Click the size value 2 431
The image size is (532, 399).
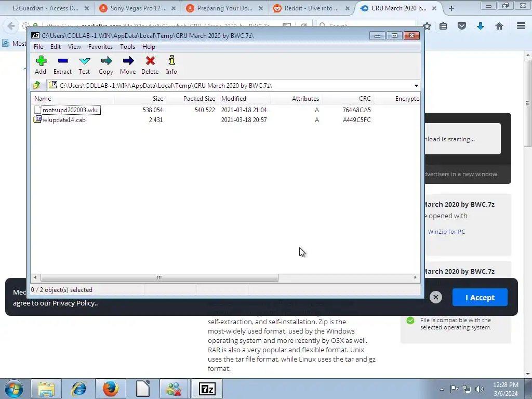[x=156, y=120]
